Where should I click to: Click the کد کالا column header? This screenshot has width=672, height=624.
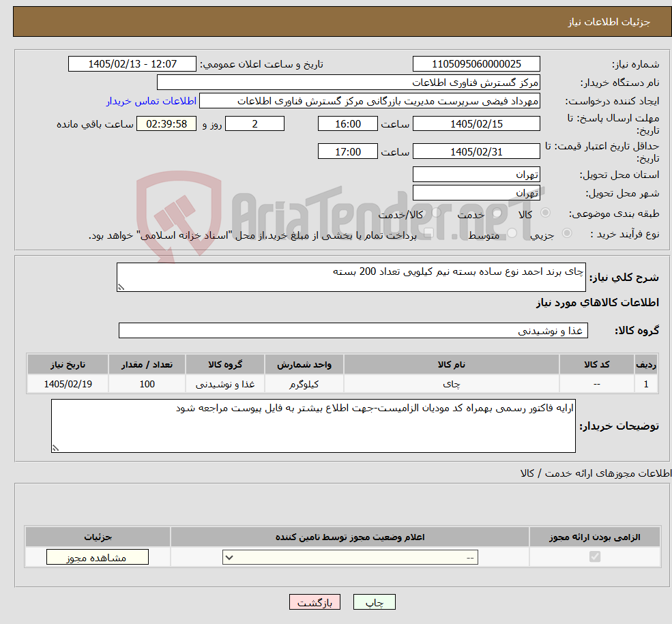click(596, 364)
